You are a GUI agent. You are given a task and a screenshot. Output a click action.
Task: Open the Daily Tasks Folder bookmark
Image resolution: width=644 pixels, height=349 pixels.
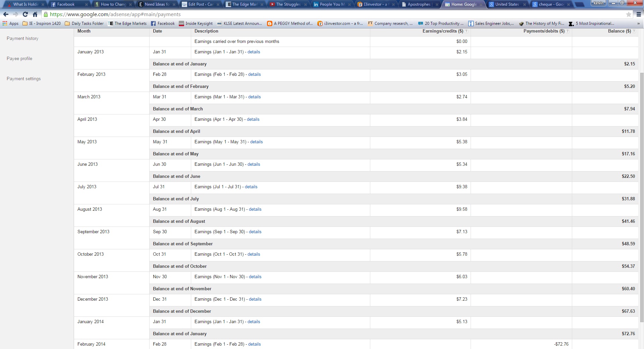84,23
